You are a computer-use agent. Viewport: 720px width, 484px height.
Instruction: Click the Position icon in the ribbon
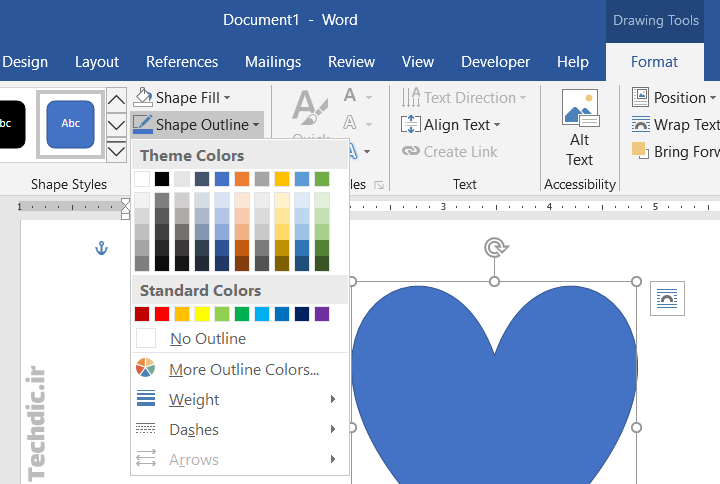(640, 97)
